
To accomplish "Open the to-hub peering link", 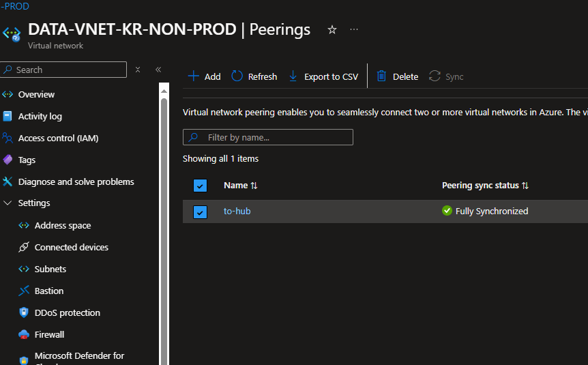I will [237, 211].
